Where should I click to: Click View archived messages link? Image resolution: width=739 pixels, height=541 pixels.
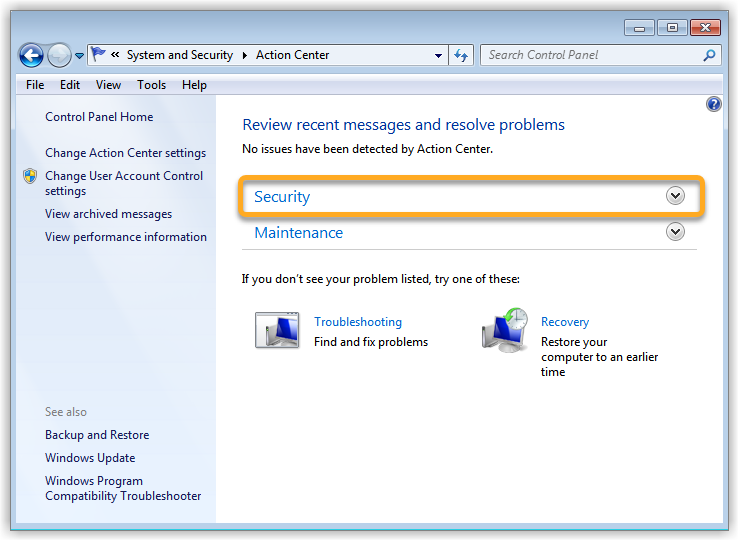tap(108, 214)
